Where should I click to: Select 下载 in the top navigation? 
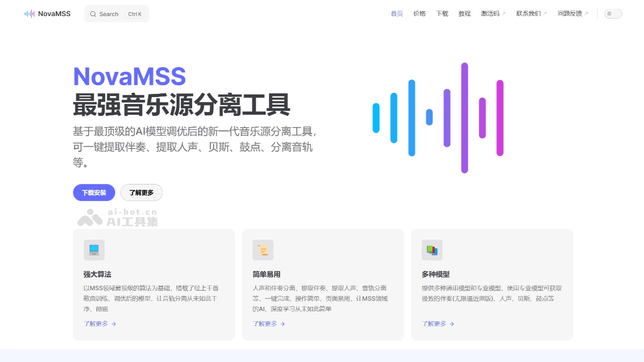442,13
